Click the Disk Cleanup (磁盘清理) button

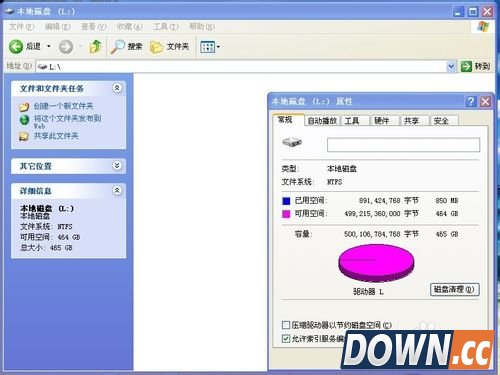[x=455, y=289]
